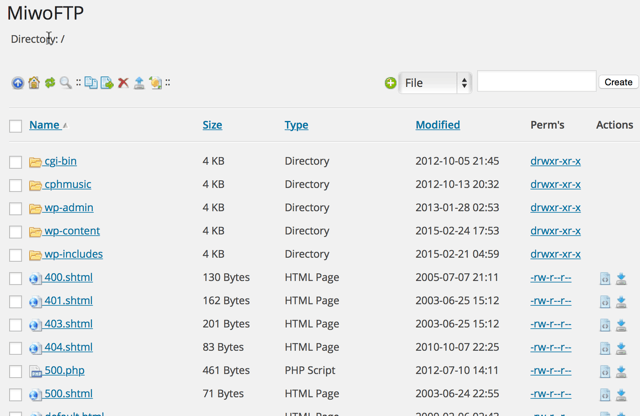This screenshot has height=416, width=640.
Task: Edit 404.shtml via its action icon
Action: pos(605,349)
